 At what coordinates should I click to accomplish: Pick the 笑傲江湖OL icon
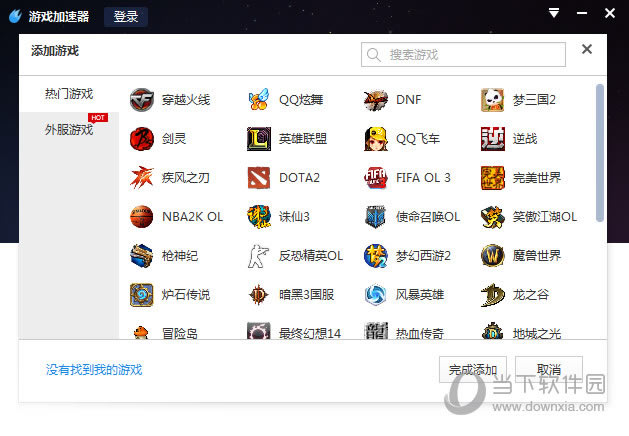493,217
